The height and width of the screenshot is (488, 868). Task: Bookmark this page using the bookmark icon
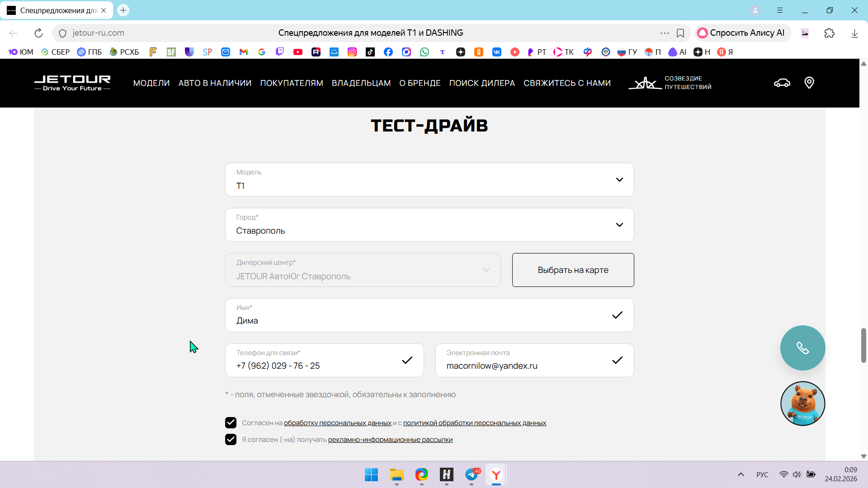(680, 33)
